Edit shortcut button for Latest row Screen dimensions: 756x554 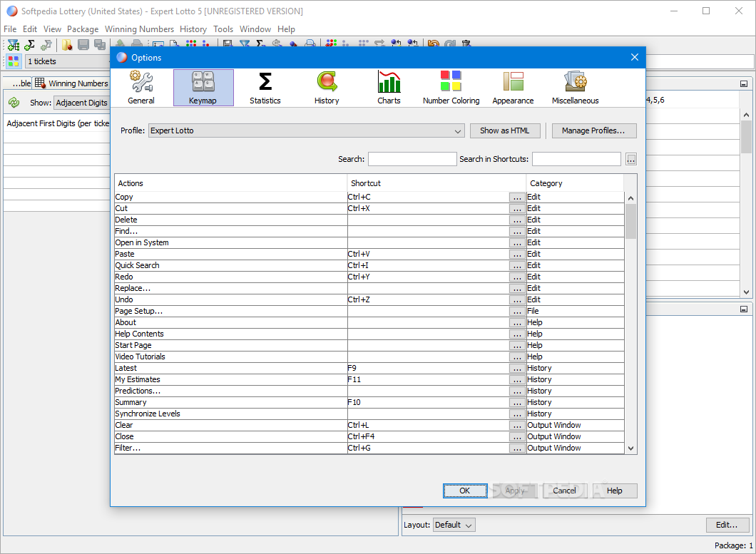point(517,369)
